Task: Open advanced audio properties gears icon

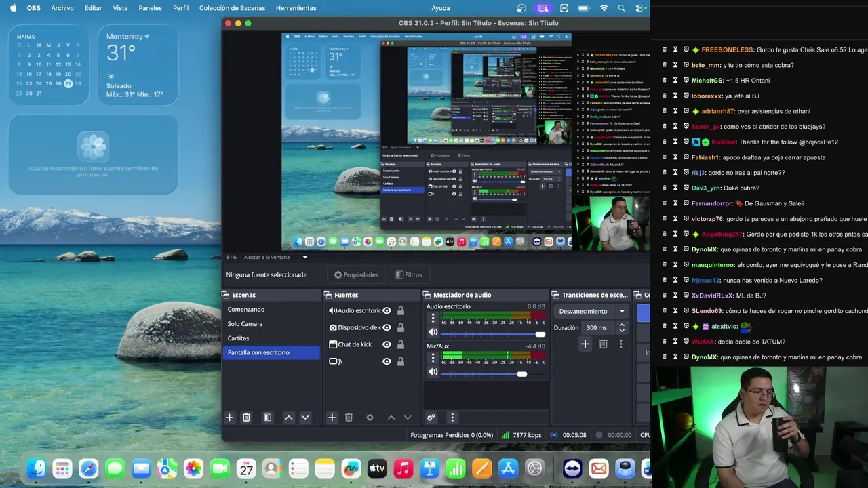Action: [x=431, y=418]
